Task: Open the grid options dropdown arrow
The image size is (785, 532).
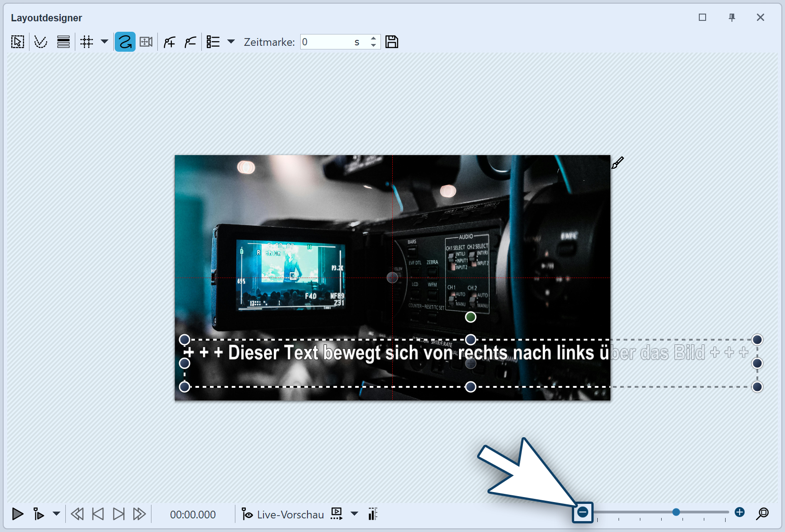Action: point(104,42)
